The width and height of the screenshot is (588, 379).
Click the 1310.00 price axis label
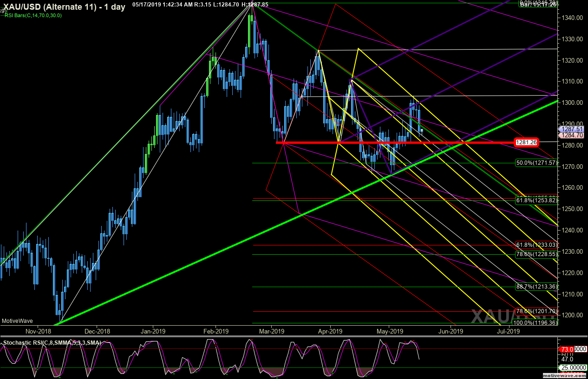coord(573,82)
